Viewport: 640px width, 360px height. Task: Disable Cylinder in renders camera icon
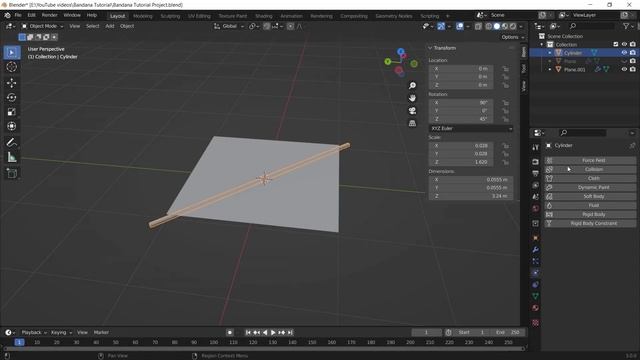click(633, 53)
